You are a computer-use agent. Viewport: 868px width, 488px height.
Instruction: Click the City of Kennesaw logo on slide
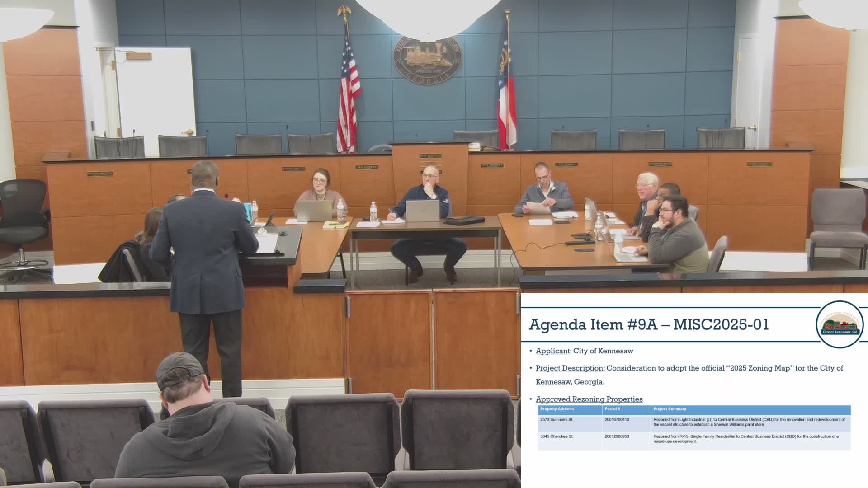point(840,324)
